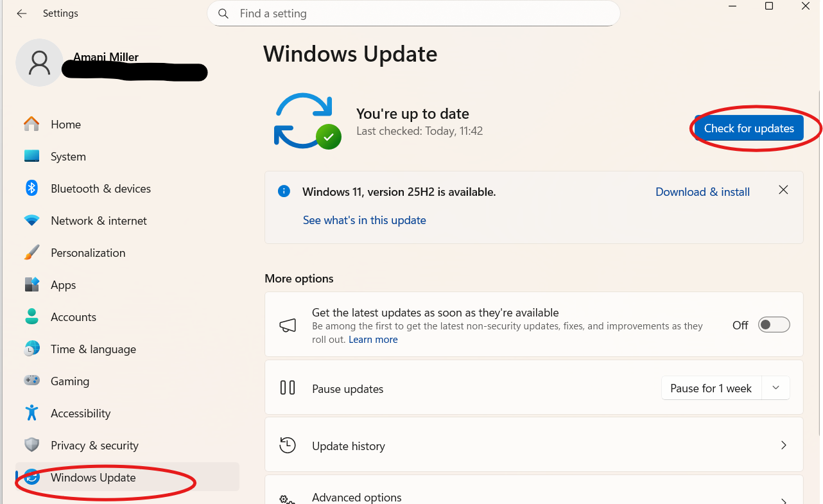
Task: Open Accounts settings
Action: (x=127, y=317)
